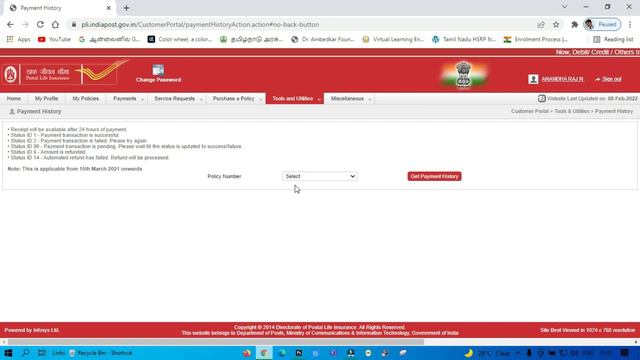Open the My Policies menu
Screen dimensions: 640x360
click(85, 99)
